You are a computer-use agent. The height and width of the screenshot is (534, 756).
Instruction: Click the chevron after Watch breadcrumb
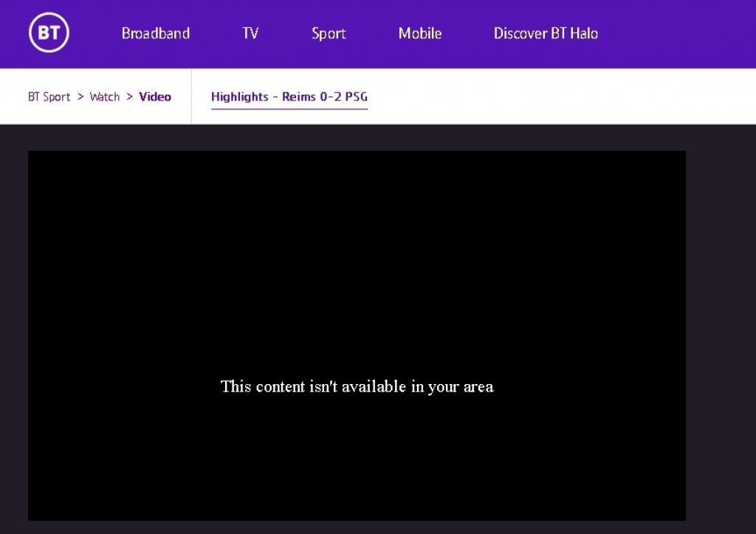pos(129,97)
